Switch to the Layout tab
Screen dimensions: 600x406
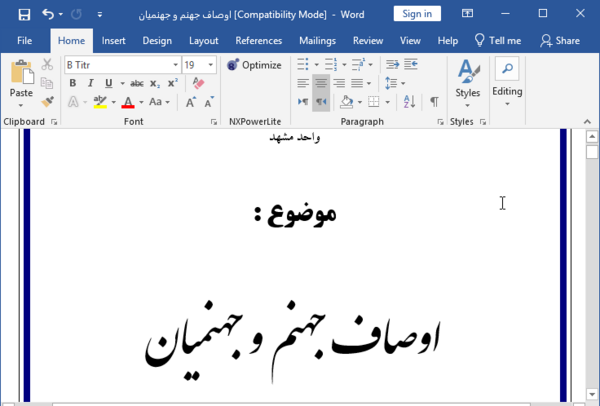[203, 41]
